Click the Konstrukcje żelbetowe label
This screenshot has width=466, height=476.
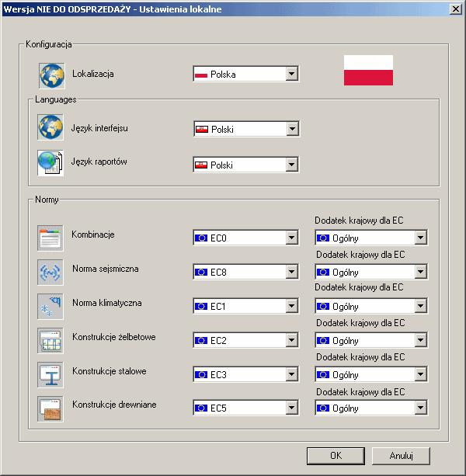(114, 337)
